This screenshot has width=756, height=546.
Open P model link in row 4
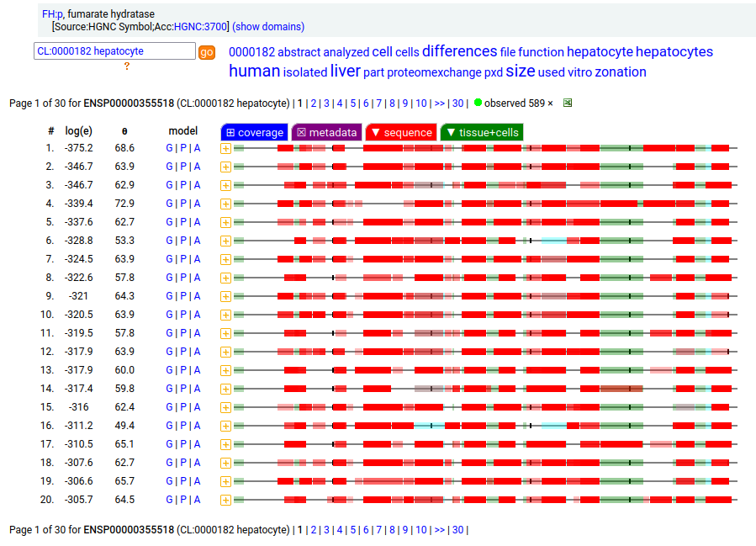(x=183, y=204)
